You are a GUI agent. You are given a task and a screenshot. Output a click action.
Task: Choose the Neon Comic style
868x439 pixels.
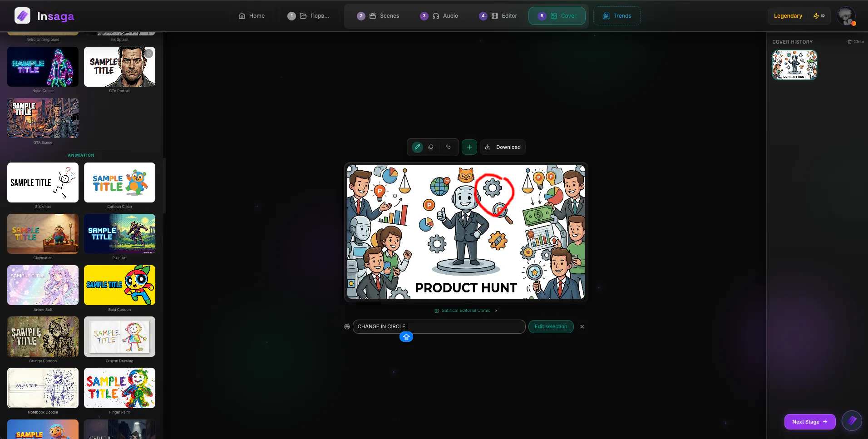(43, 67)
